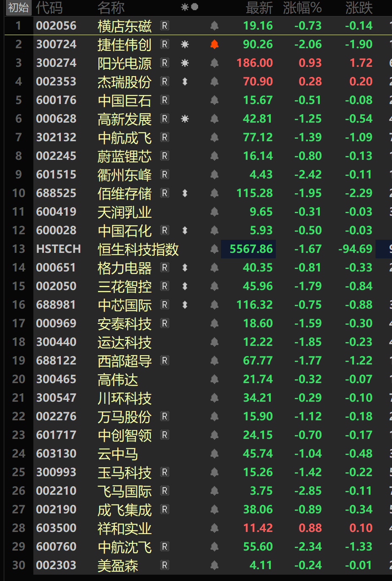Click the diamond marker for 杰瑞股份
Image resolution: width=392 pixels, height=581 pixels.
point(185,82)
